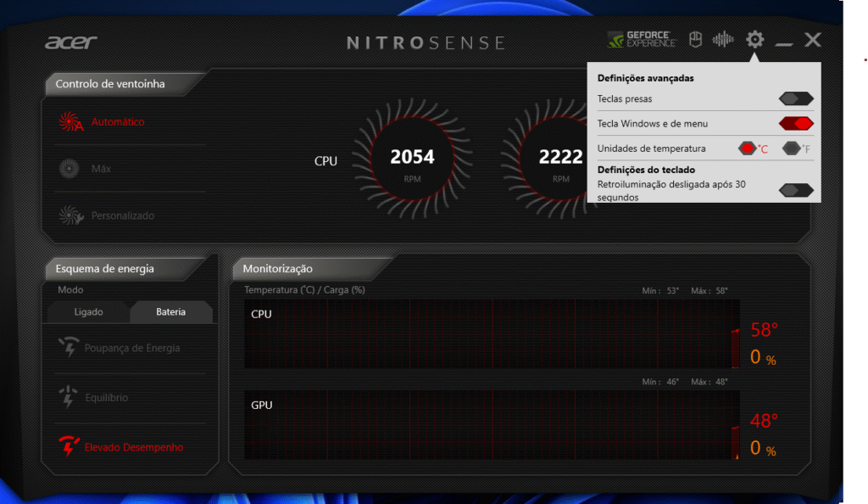Image resolution: width=868 pixels, height=504 pixels.
Task: Disable the Tecla Windows e de menu toggle
Action: click(x=795, y=122)
